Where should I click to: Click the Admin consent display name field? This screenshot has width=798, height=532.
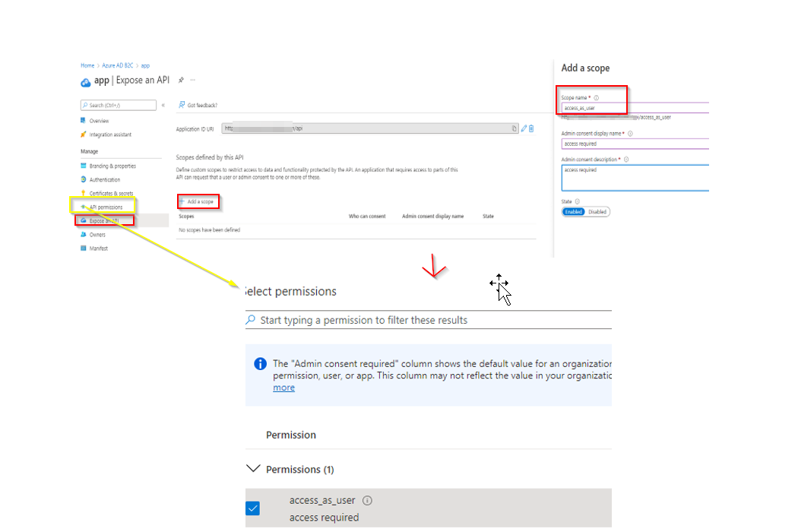point(635,144)
